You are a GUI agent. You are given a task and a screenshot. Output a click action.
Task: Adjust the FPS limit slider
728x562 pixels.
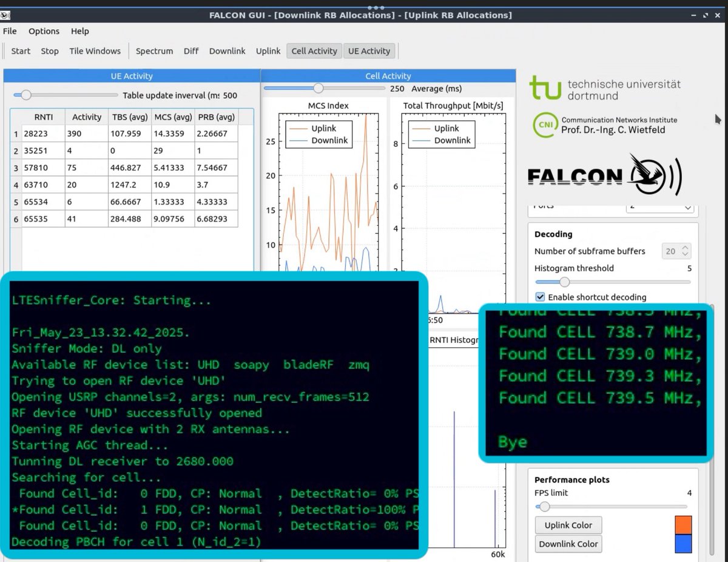coord(612,507)
